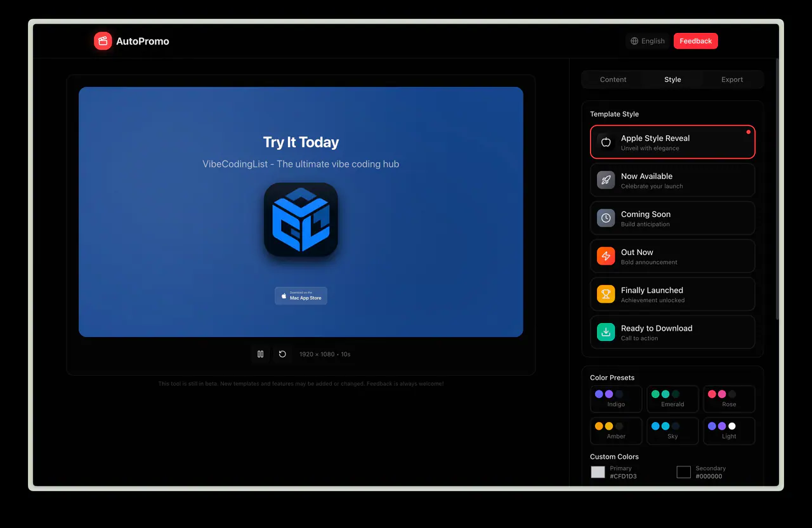Click the trophy icon for Finally Launched
The height and width of the screenshot is (528, 812).
pyautogui.click(x=606, y=294)
